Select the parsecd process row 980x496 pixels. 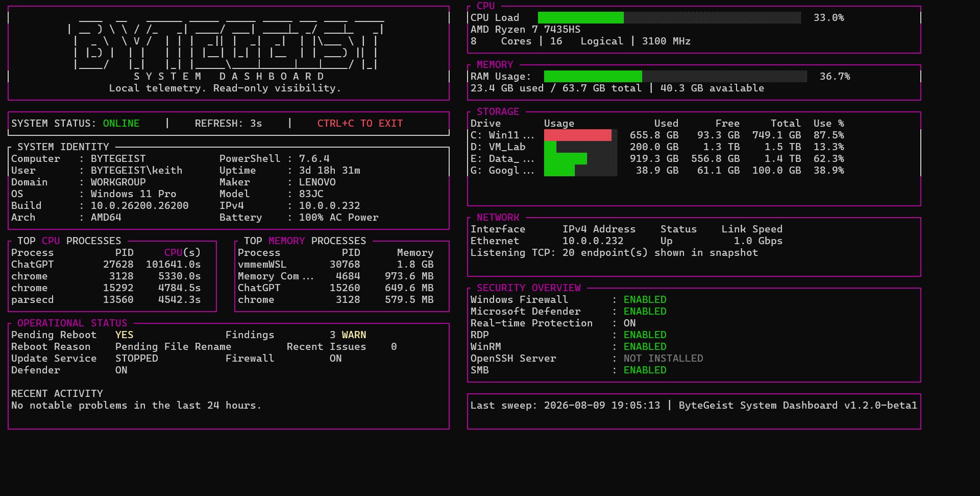tap(106, 299)
